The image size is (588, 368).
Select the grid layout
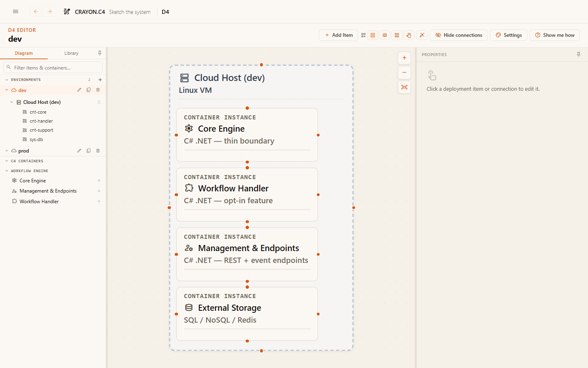[397, 35]
